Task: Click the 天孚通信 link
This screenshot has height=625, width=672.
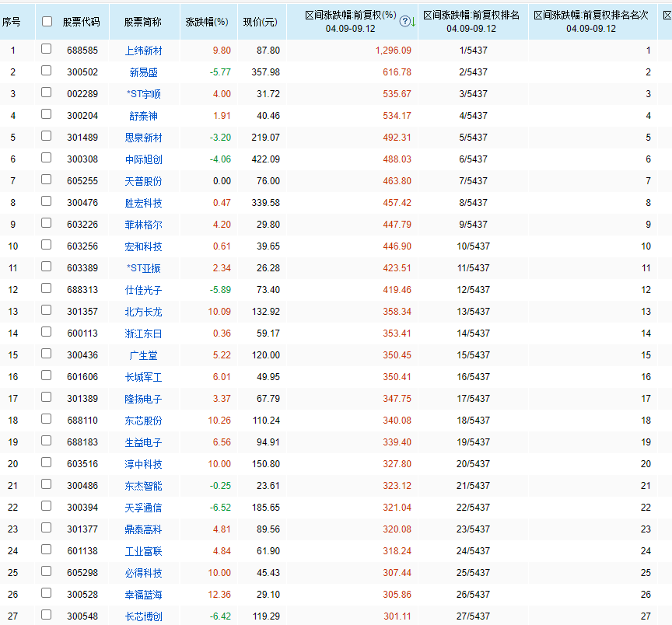Action: tap(144, 508)
